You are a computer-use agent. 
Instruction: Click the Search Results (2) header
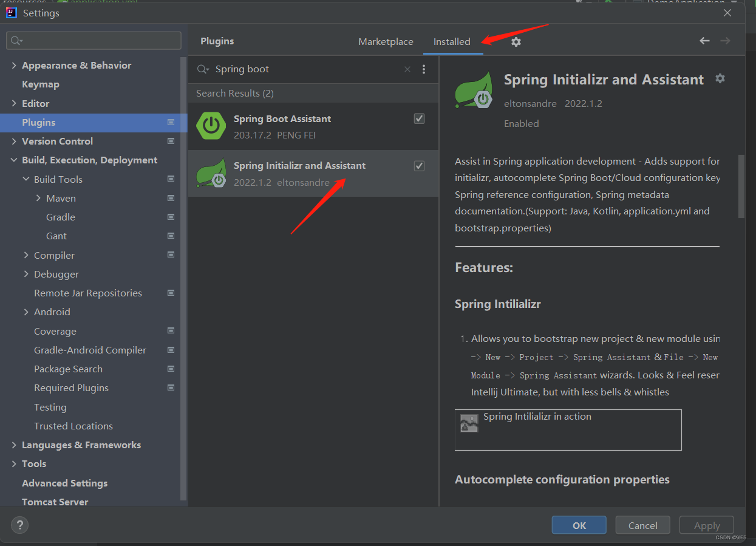(x=235, y=93)
